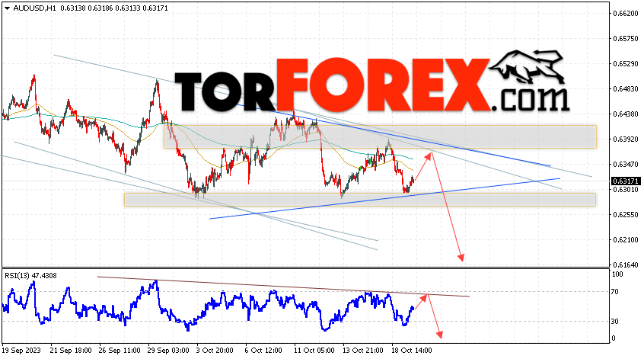The width and height of the screenshot is (644, 359).
Task: Select the 13 Oct 21:00 time label
Action: (363, 351)
